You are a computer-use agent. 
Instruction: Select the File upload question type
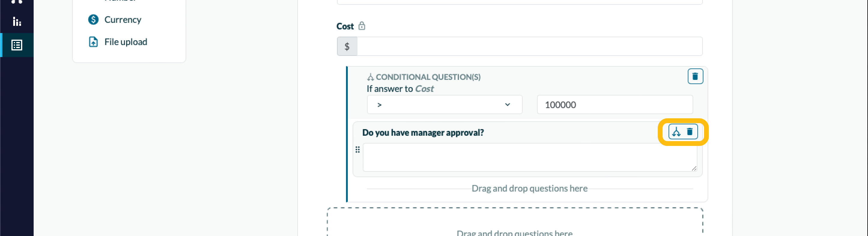coord(126,42)
